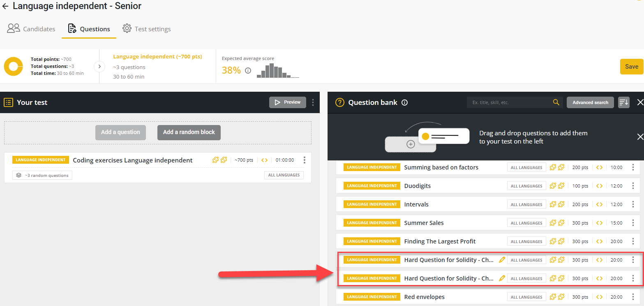Click the question bank search field
Image resolution: width=644 pixels, height=306 pixels.
click(510, 102)
